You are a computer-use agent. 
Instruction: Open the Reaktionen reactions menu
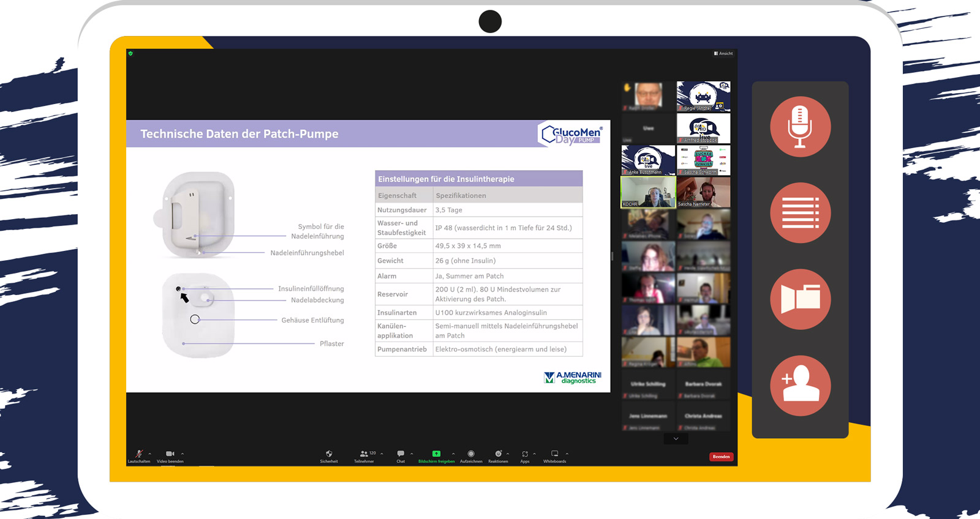498,456
